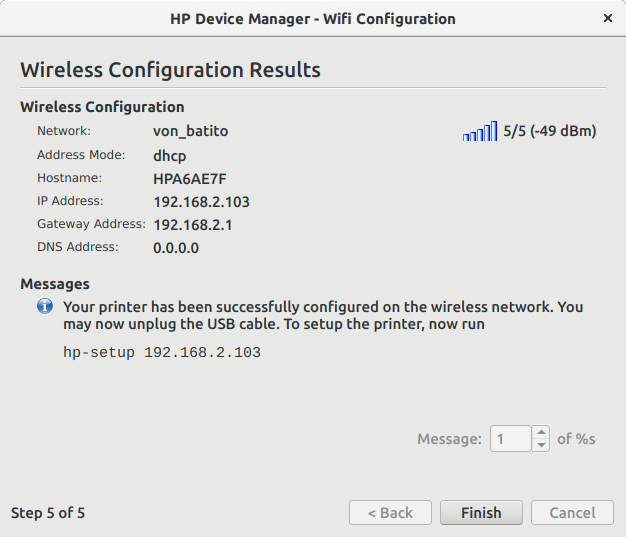Screen dimensions: 626x537
Task: Click the dhcp address mode value
Action: [x=169, y=156]
